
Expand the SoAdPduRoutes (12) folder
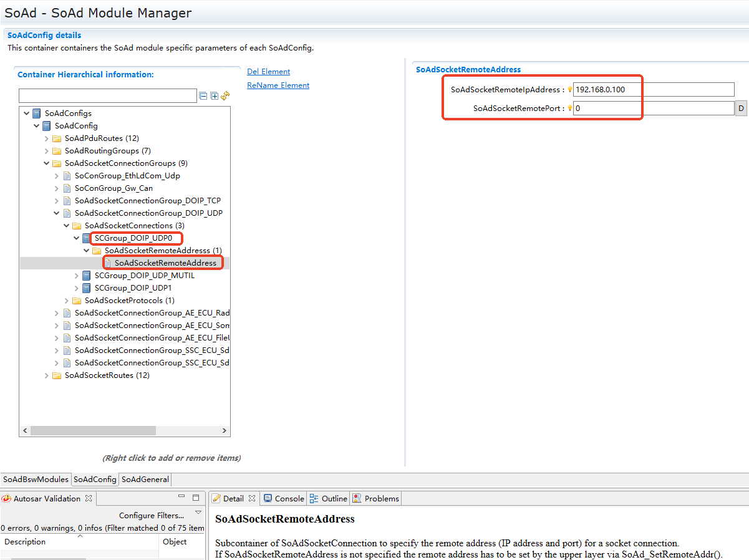point(47,138)
